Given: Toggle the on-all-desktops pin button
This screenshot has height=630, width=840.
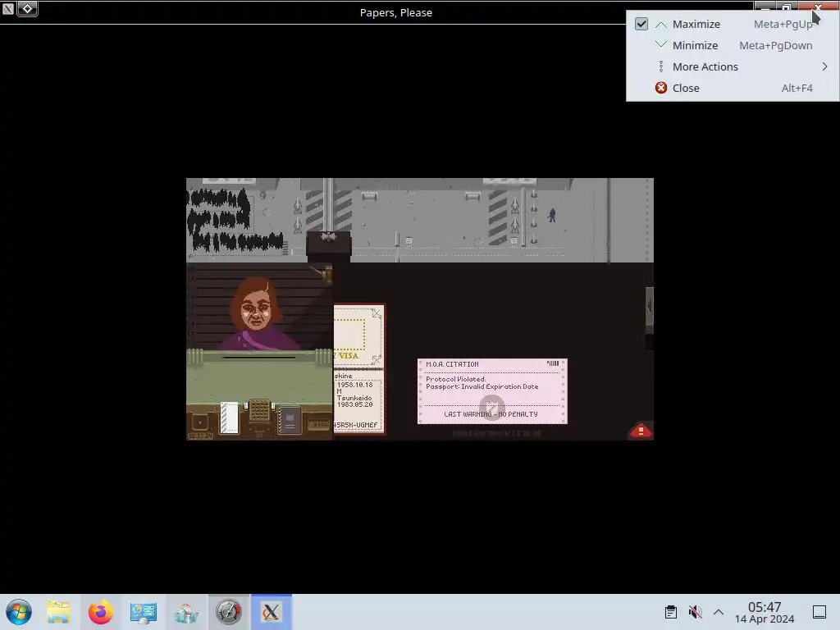Looking at the screenshot, I should [x=27, y=8].
